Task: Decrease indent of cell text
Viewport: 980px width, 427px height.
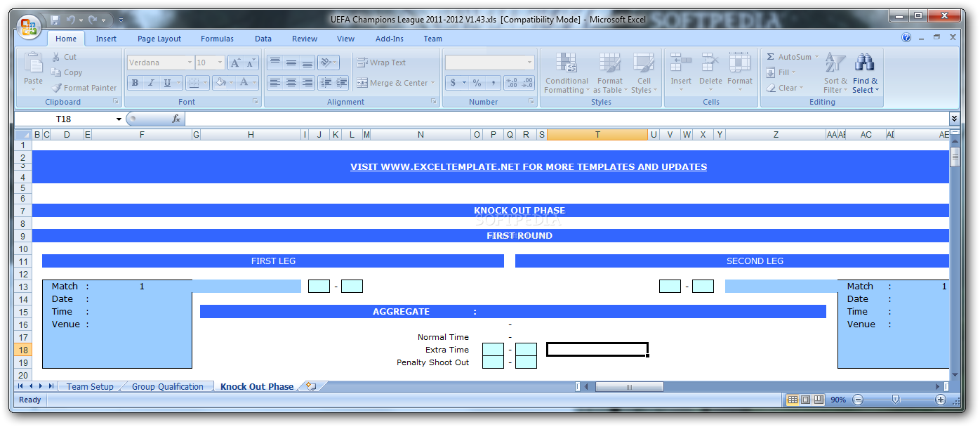Action: (x=325, y=83)
